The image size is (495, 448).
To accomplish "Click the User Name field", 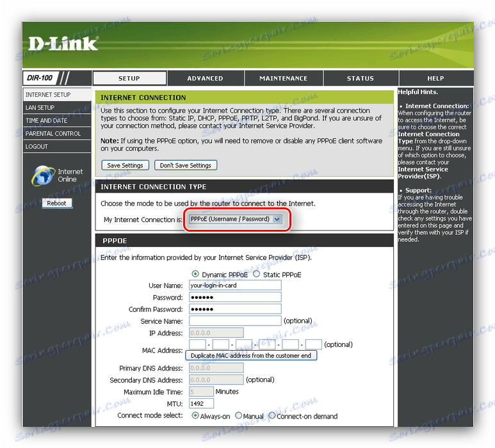I will click(235, 285).
